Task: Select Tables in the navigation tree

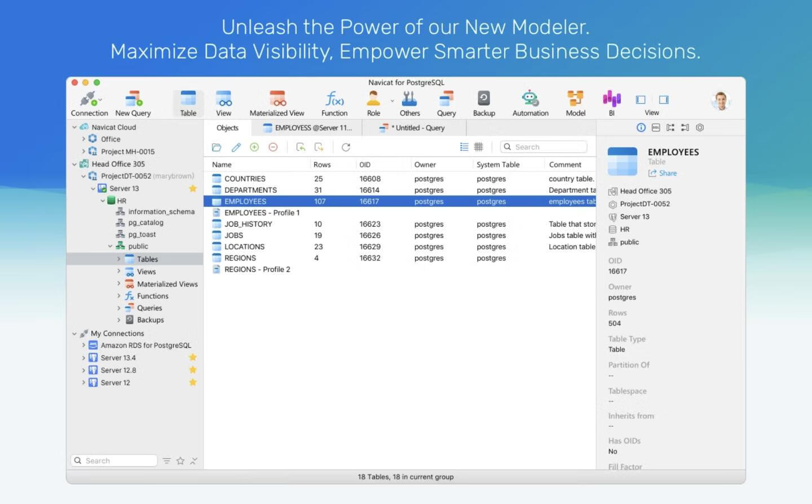Action: [147, 259]
